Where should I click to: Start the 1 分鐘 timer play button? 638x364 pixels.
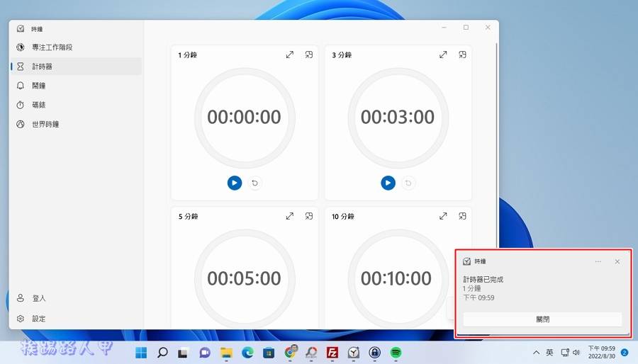coord(235,183)
